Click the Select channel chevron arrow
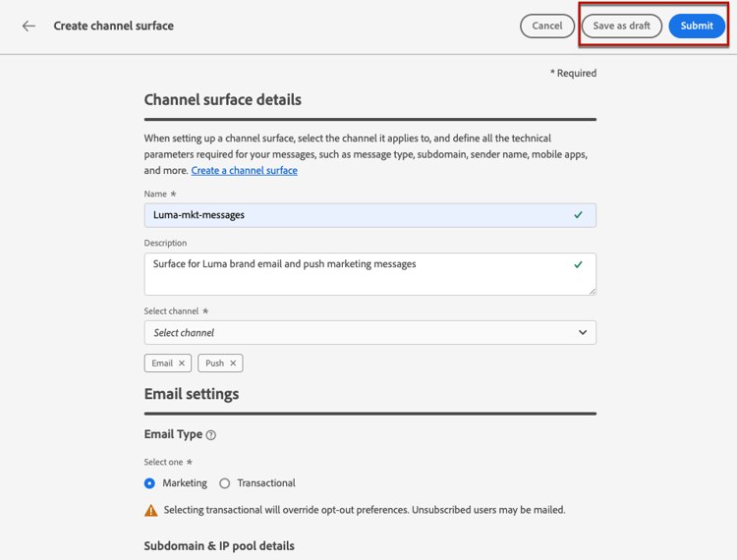 (x=583, y=333)
